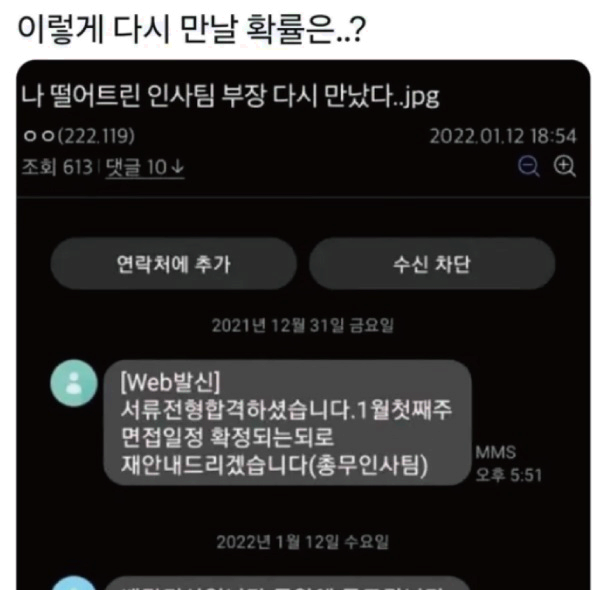
Task: Select the post title ending in ..jpg
Action: tap(230, 96)
